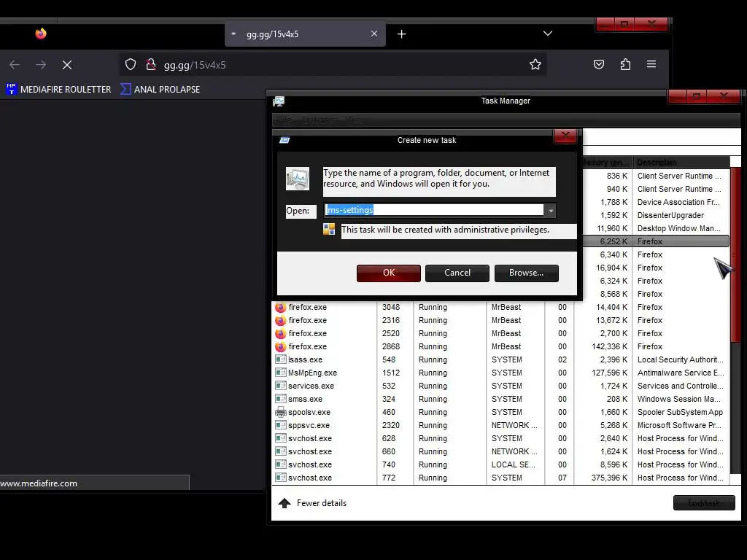This screenshot has height=560, width=747.
Task: Open Pocket save icon in Firefox toolbar
Action: pos(599,64)
